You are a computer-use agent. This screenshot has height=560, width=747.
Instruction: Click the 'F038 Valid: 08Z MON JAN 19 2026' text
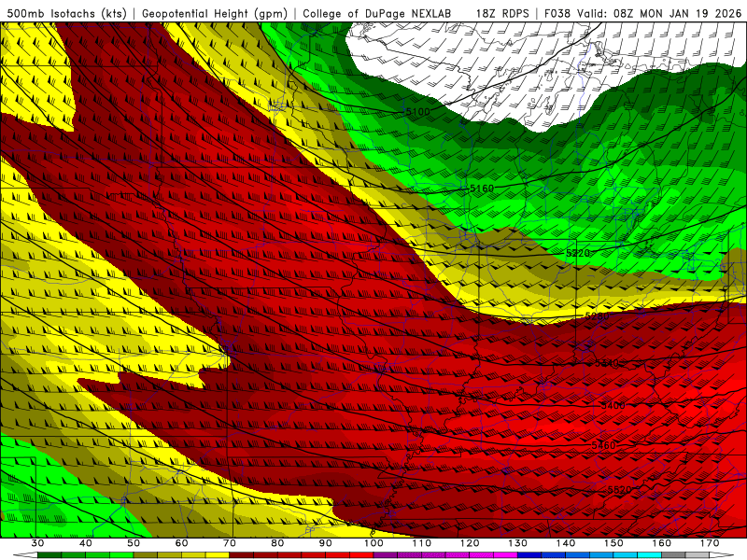pos(642,13)
